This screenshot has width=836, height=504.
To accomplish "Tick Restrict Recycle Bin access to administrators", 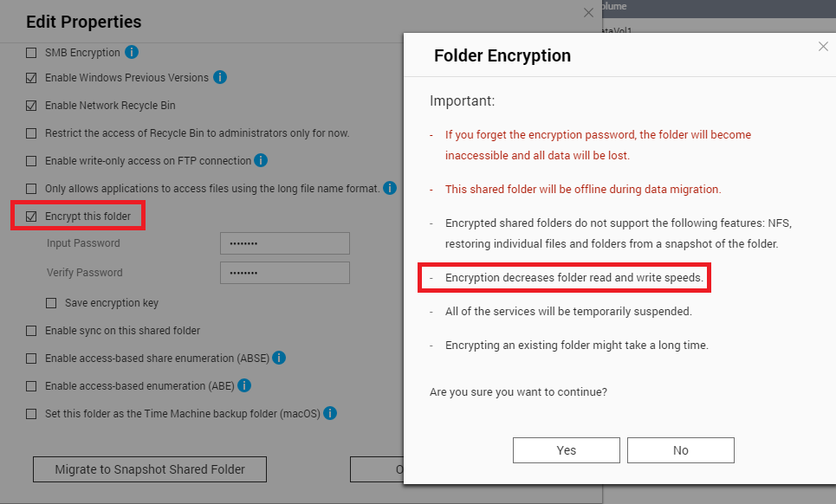I will [x=31, y=133].
